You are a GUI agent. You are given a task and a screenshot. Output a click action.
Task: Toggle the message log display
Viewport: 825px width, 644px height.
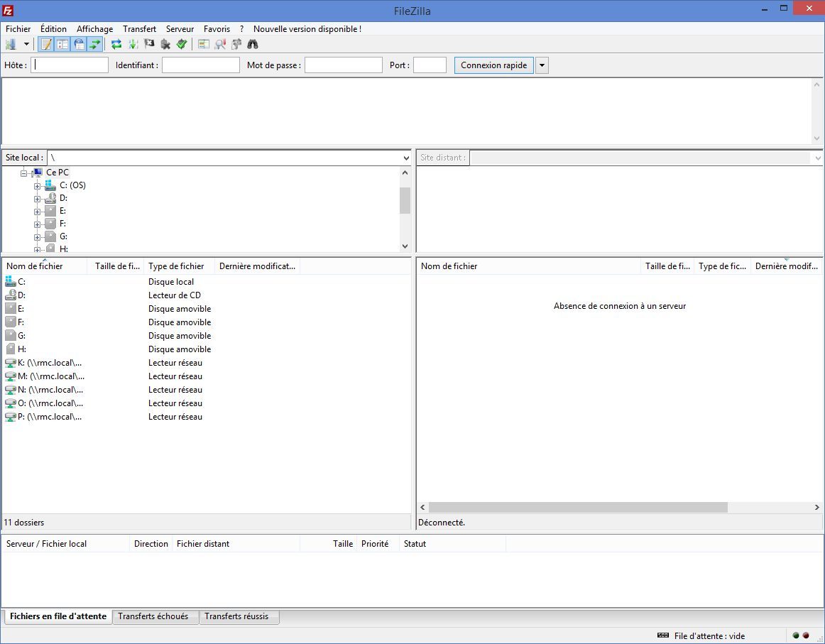(x=46, y=44)
